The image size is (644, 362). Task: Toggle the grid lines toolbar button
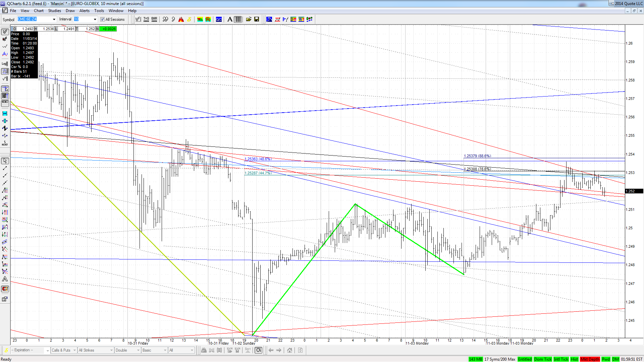click(238, 19)
